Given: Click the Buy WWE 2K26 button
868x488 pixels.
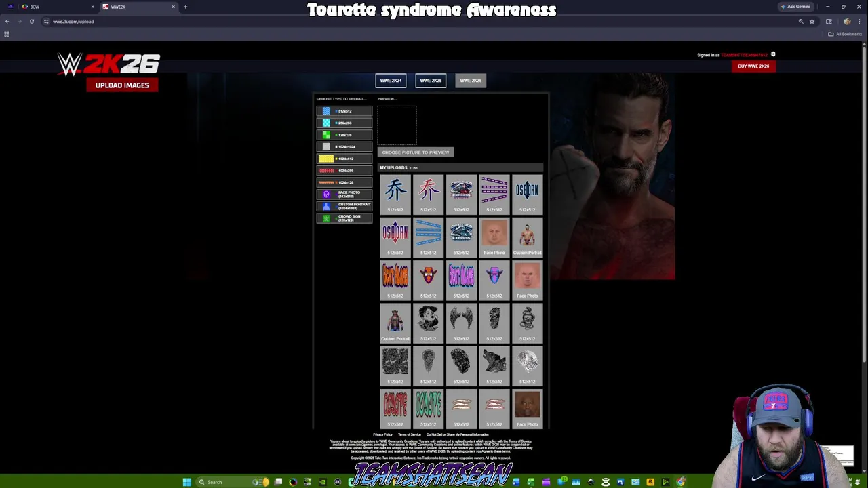Looking at the screenshot, I should pyautogui.click(x=753, y=66).
